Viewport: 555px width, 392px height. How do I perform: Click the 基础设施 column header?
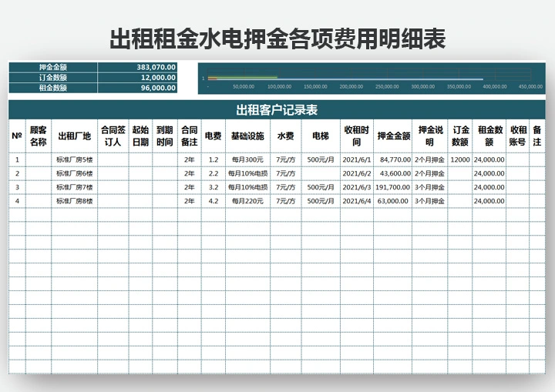point(247,136)
